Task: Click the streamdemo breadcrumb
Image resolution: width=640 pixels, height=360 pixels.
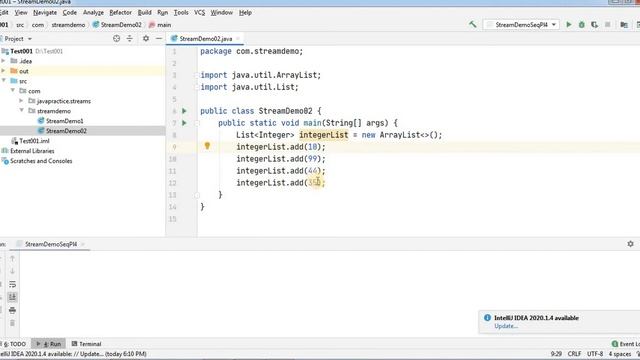Action: click(68, 25)
